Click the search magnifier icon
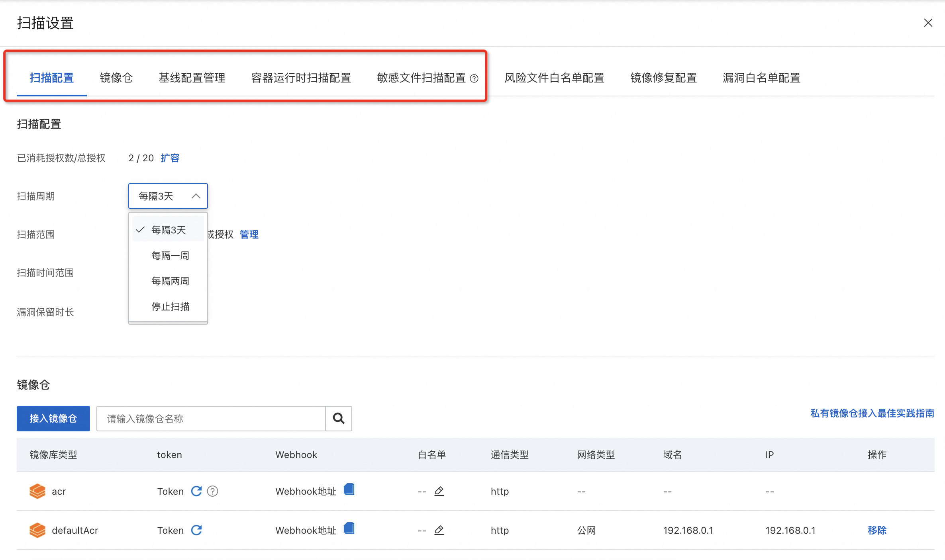The width and height of the screenshot is (945, 560). [x=339, y=418]
